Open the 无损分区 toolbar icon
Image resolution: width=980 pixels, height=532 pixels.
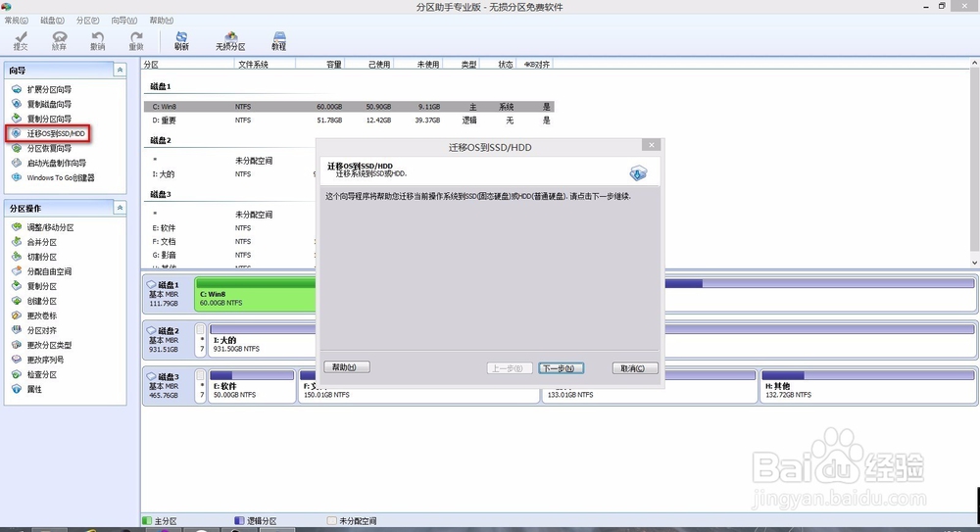pyautogui.click(x=230, y=41)
